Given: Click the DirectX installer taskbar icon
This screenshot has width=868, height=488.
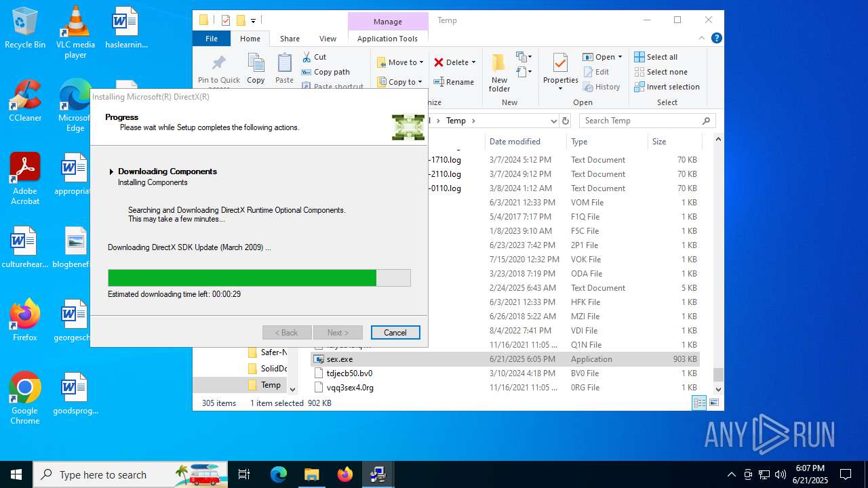Looking at the screenshot, I should (x=378, y=474).
